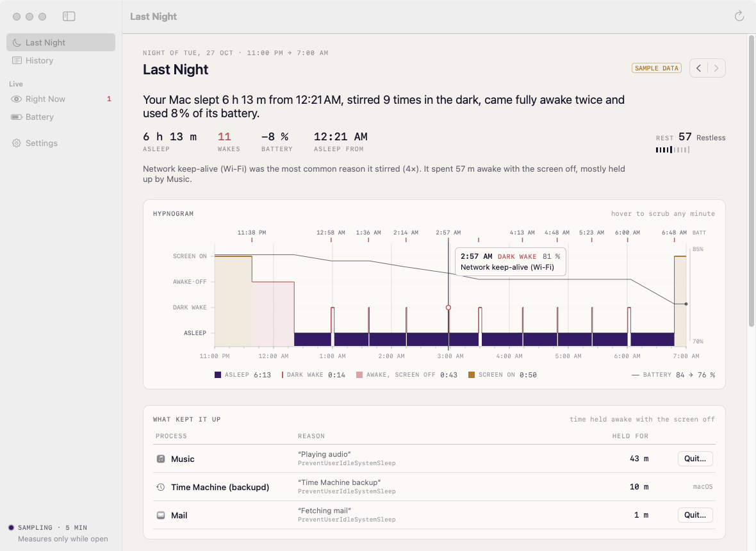Click the eye icon for Right Now
756x551 pixels.
point(17,99)
